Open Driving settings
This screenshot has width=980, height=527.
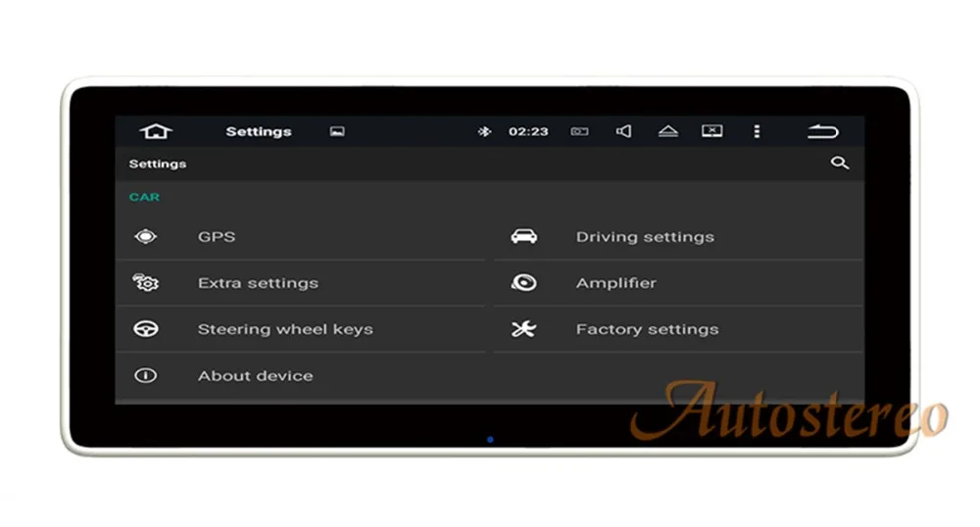click(678, 237)
